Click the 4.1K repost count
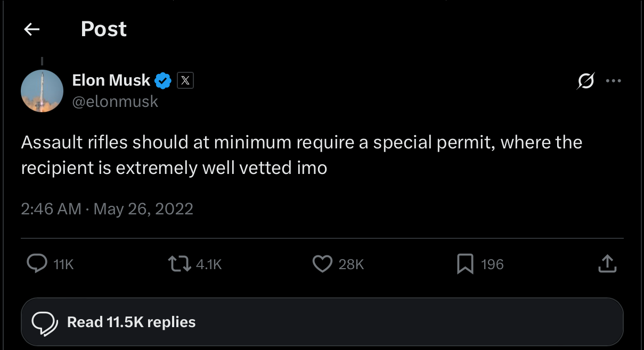This screenshot has width=644, height=350. (x=209, y=264)
